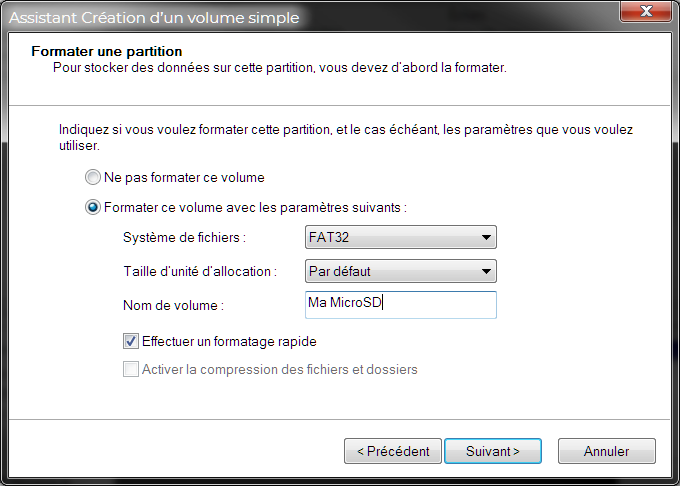The width and height of the screenshot is (680, 486).
Task: Click the 'Nom de volume :' label
Action: coord(173,304)
